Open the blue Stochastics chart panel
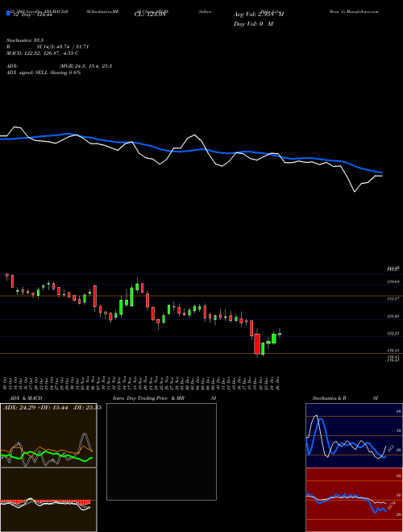This screenshot has height=532, width=403. click(x=354, y=435)
